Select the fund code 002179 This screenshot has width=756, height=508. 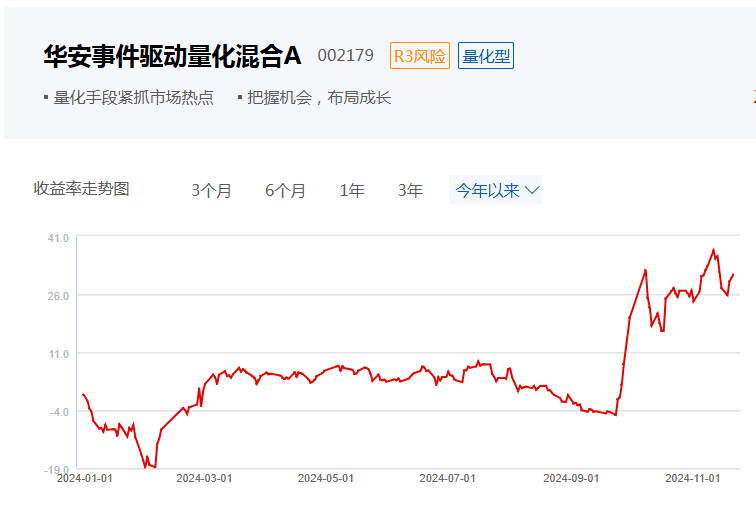point(346,55)
